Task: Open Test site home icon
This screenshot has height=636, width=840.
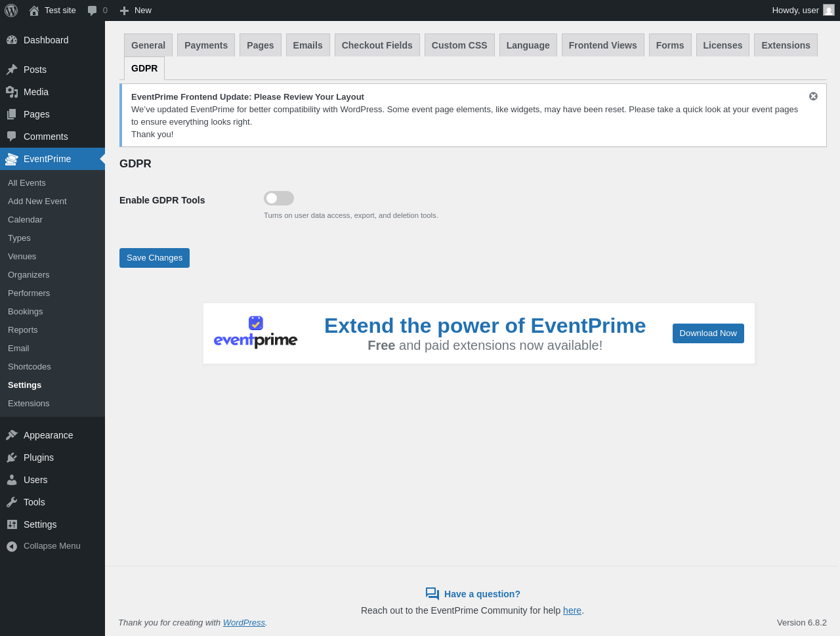Action: pos(34,11)
